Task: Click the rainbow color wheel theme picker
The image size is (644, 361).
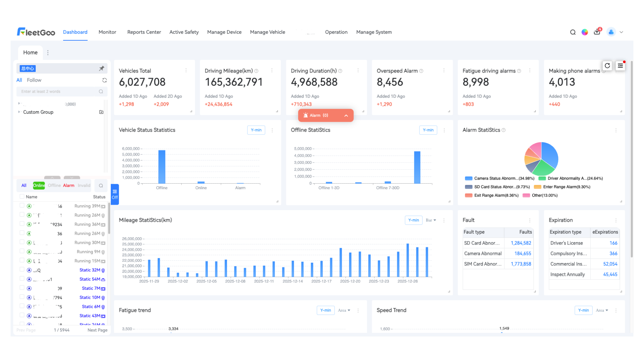Action: coord(585,32)
